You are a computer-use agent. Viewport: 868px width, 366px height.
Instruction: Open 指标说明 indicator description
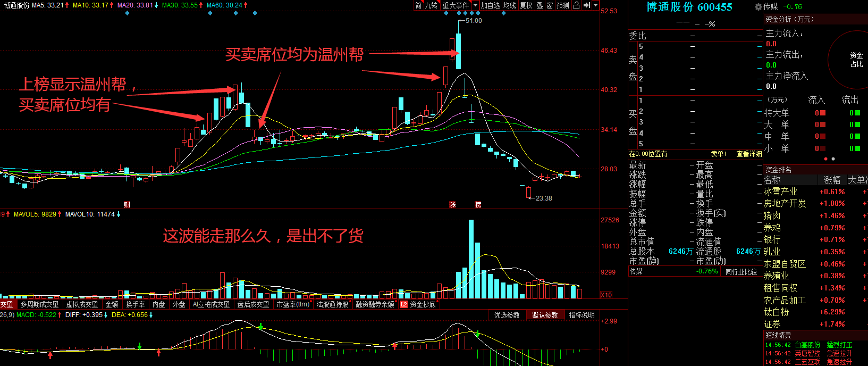coord(582,315)
